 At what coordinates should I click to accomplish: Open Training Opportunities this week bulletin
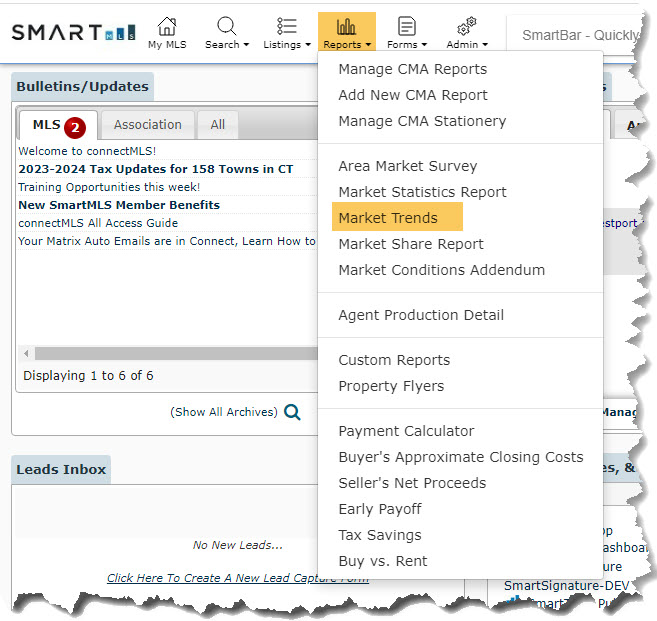pyautogui.click(x=109, y=187)
